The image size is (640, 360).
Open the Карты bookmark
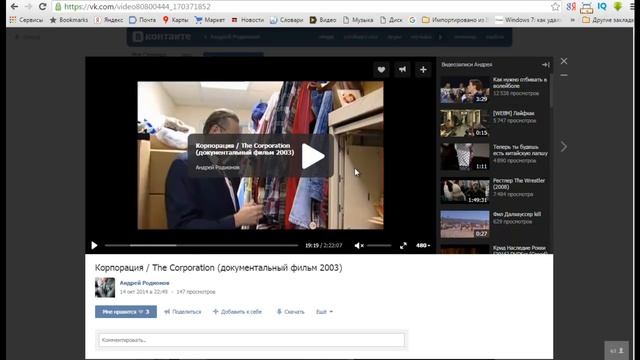[x=175, y=20]
